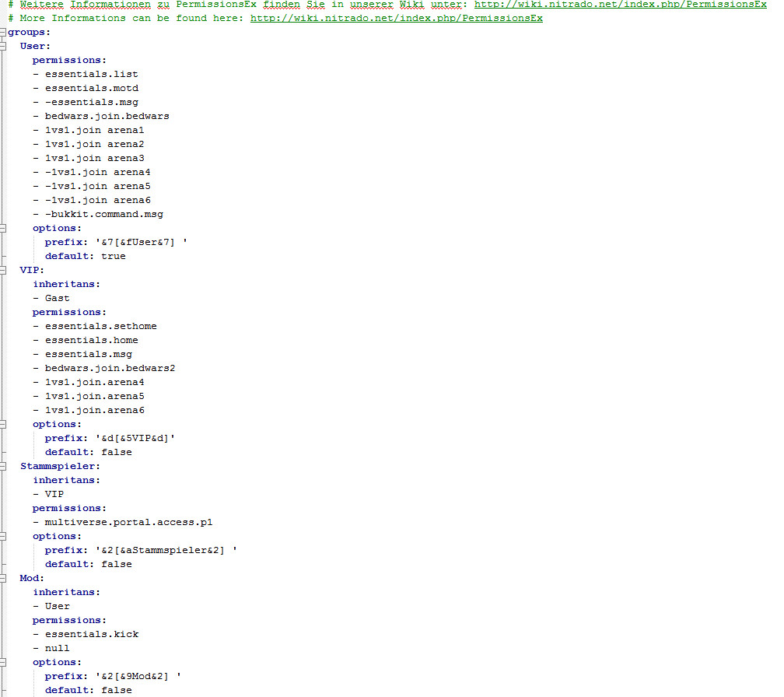The height and width of the screenshot is (697, 784).
Task: Click the '- VIP' entry under Stammspieler inheritans
Action: [48, 495]
